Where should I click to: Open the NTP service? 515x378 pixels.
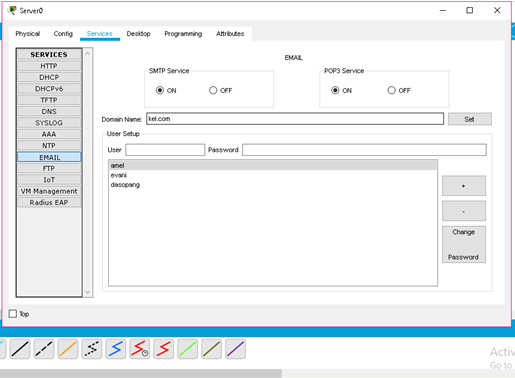[x=49, y=146]
